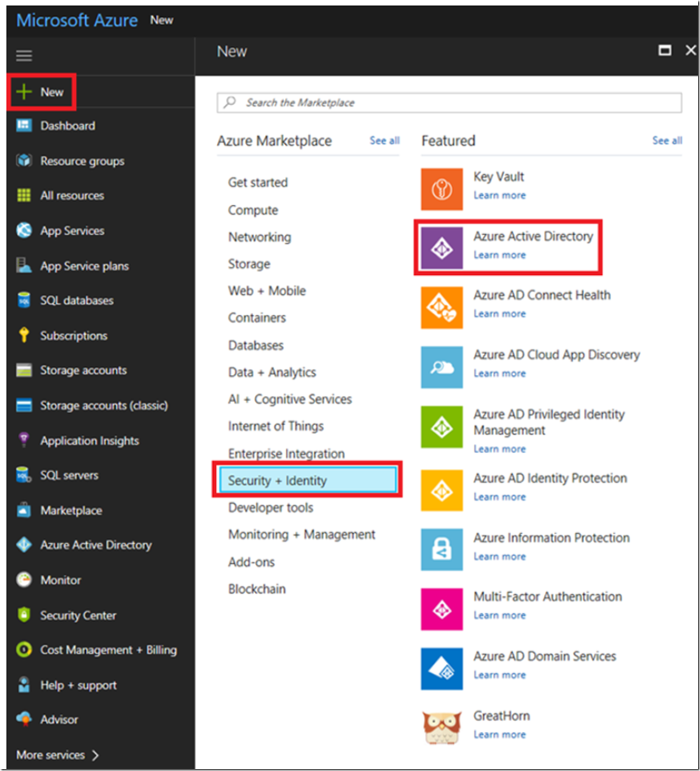The width and height of the screenshot is (700, 771).
Task: Select the Subscriptions key icon
Action: click(x=24, y=335)
